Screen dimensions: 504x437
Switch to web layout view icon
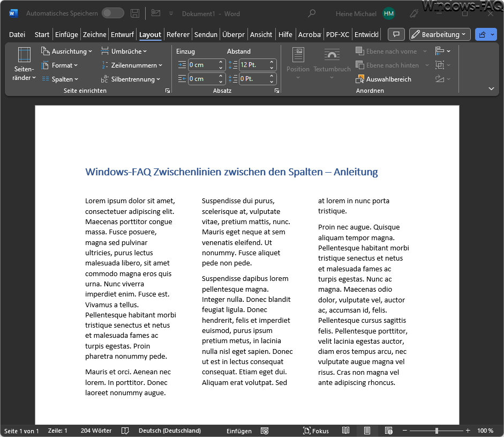pos(389,431)
